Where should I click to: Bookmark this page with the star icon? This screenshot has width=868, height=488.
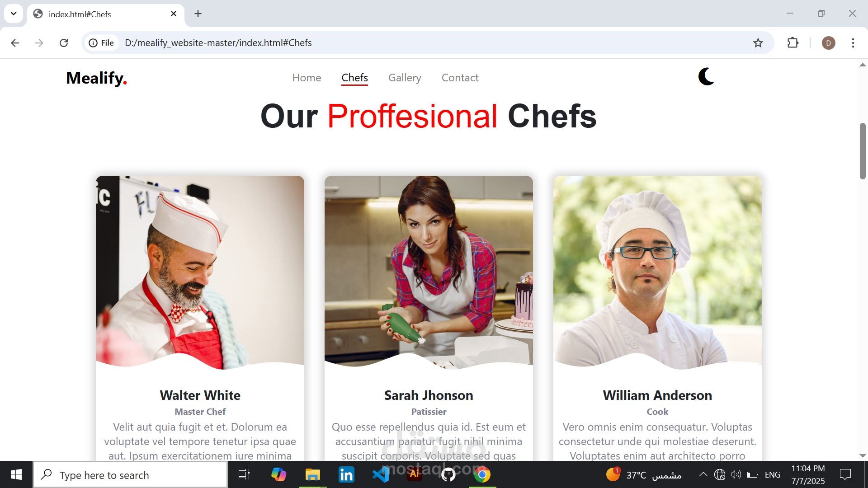[x=758, y=43]
